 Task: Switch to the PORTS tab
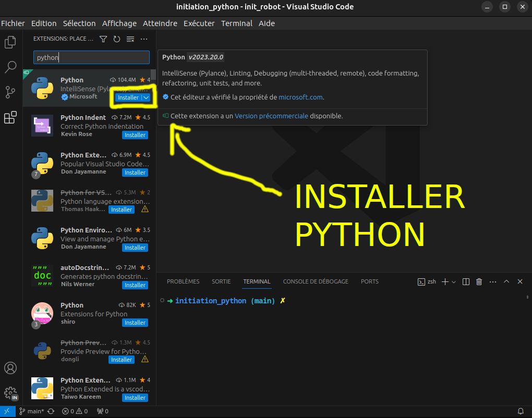[x=369, y=282]
